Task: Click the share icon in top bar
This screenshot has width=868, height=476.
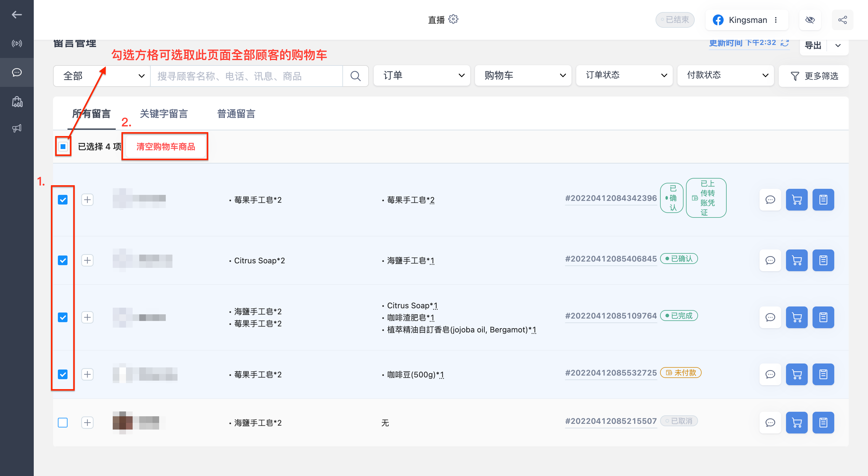Action: (842, 20)
